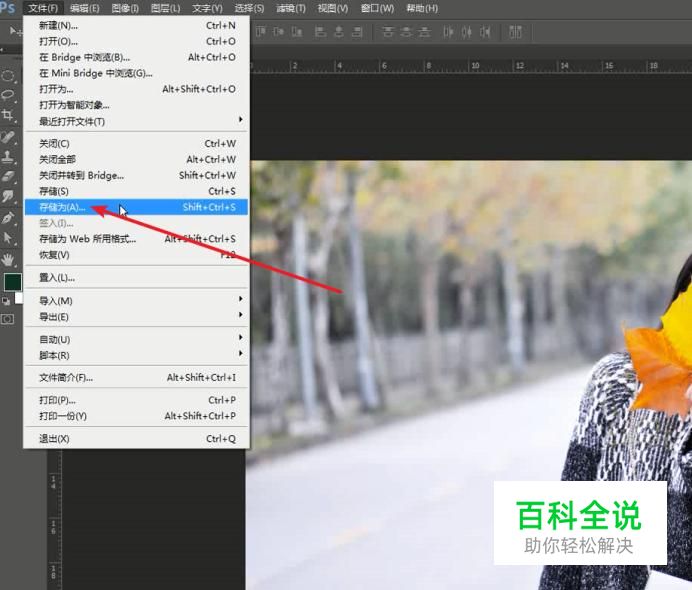Click the dark green foreground color swatch

click(11, 282)
